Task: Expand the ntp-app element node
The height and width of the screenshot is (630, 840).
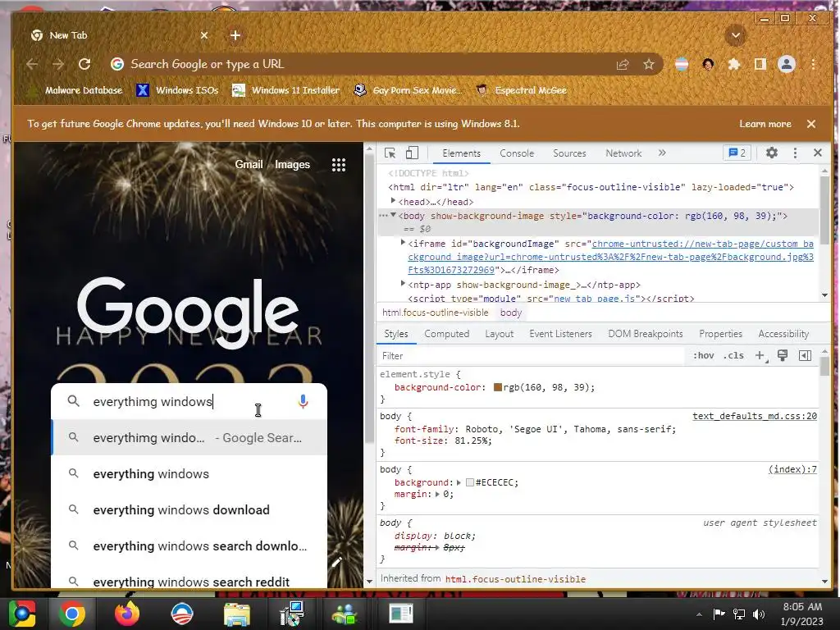Action: point(403,283)
